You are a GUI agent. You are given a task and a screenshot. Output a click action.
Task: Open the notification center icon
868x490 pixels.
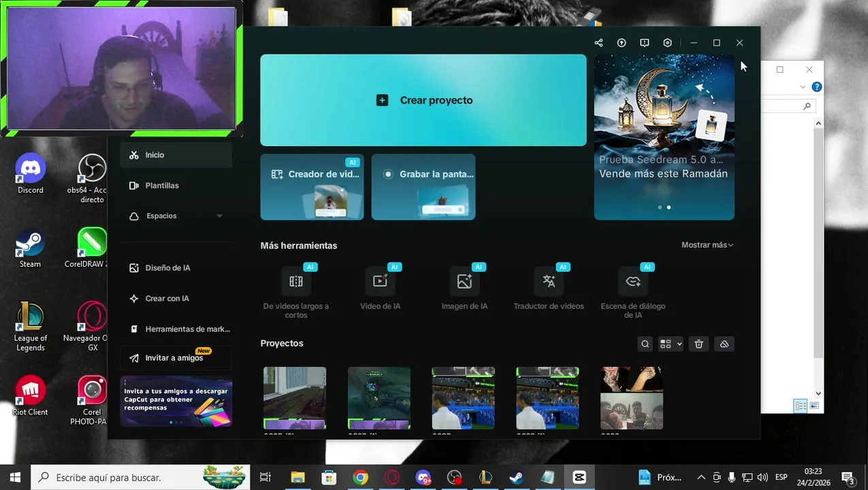(848, 477)
